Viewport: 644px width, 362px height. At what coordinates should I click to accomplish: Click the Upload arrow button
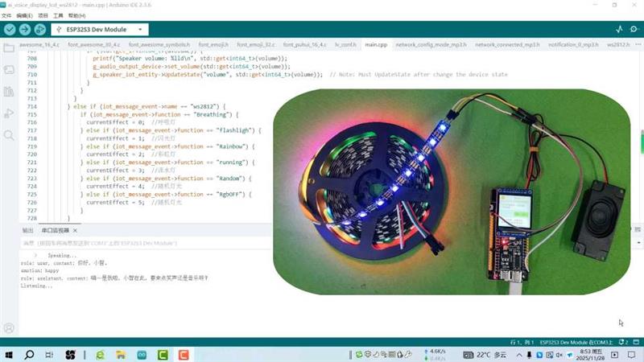pos(25,30)
